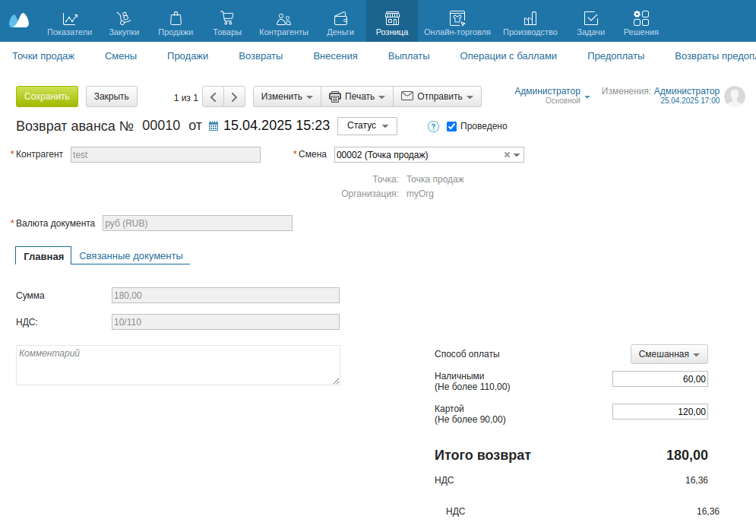Click the user avatar picture
Screen dimensions: 756x532
click(x=734, y=97)
